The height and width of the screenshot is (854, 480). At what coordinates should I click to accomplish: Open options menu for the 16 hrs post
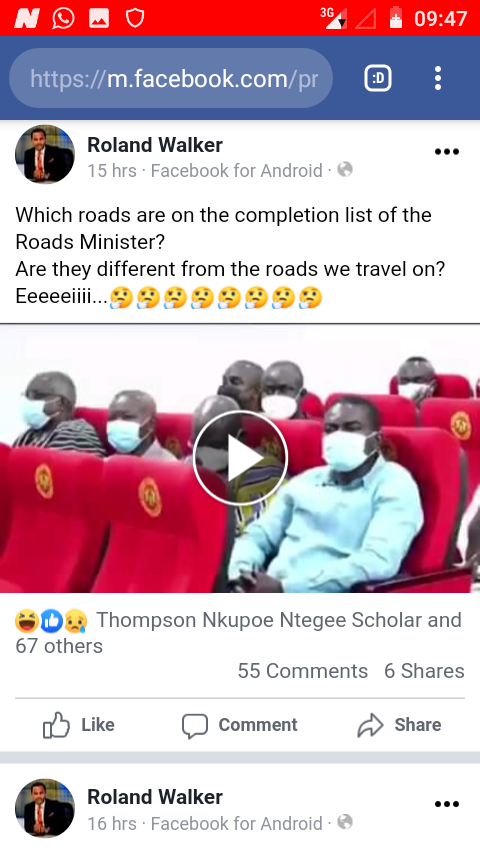coord(447,804)
